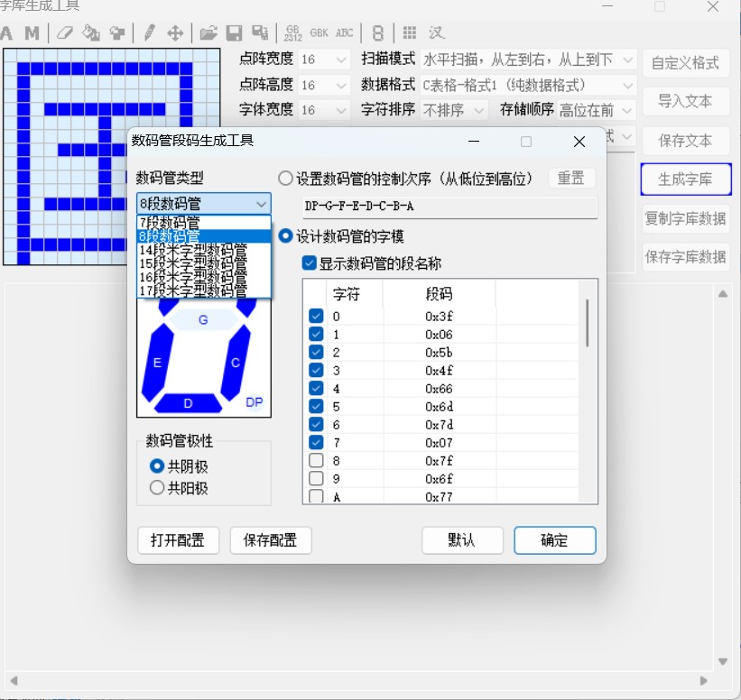The height and width of the screenshot is (700, 741).
Task: Uncheck the checkbox for character 7
Action: [316, 442]
